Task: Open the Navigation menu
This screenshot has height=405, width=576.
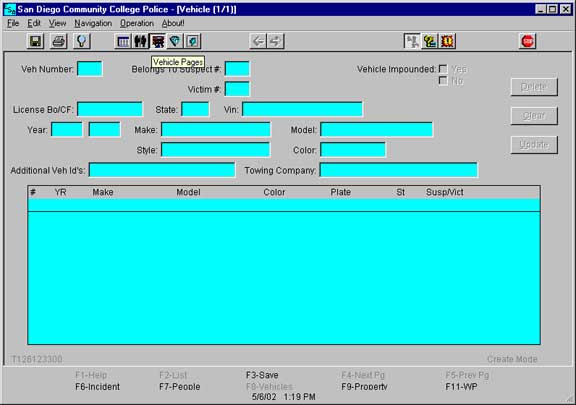Action: click(x=93, y=24)
